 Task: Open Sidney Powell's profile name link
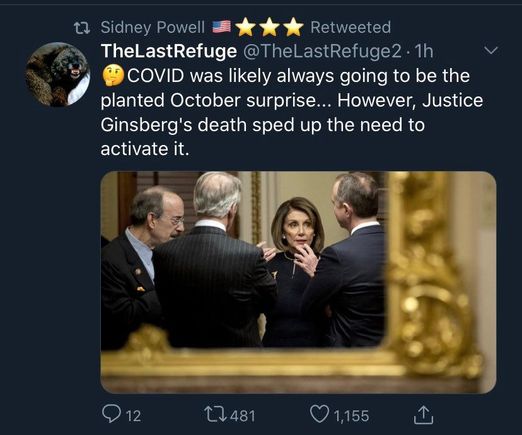[x=153, y=27]
